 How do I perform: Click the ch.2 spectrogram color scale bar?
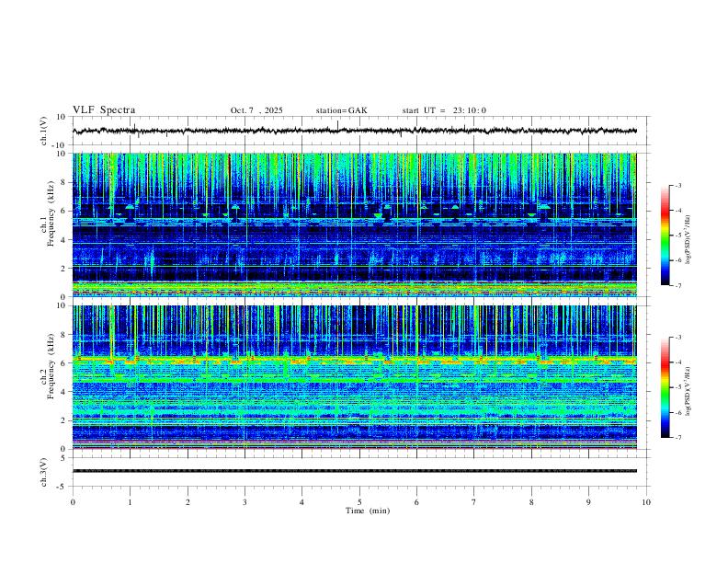[665, 387]
